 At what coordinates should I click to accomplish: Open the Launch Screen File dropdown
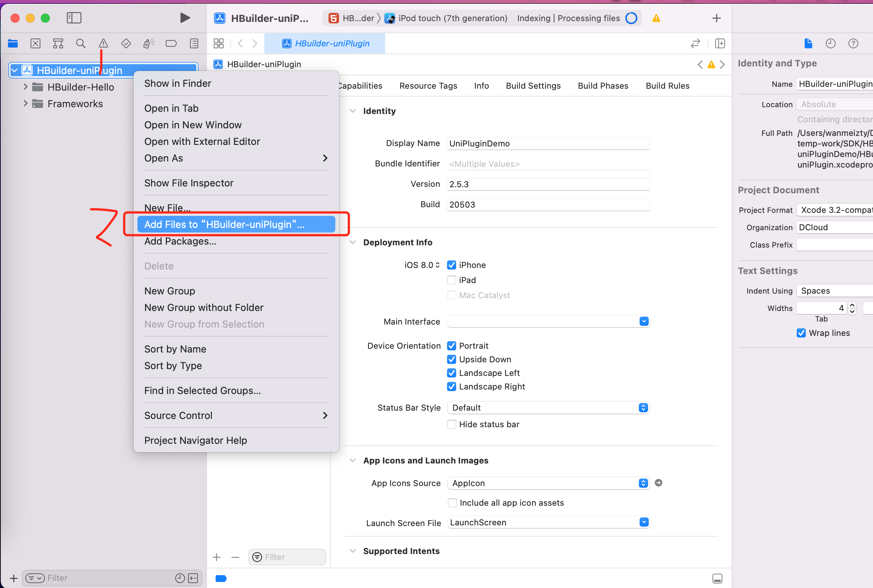click(548, 522)
